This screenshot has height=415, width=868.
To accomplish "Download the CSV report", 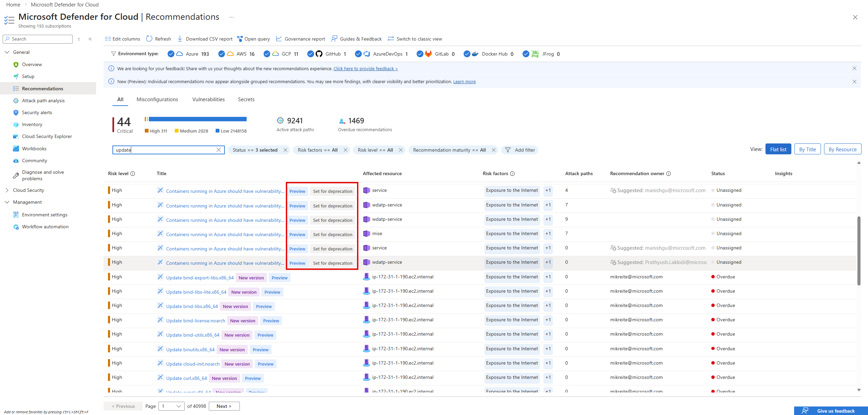I will click(x=205, y=39).
